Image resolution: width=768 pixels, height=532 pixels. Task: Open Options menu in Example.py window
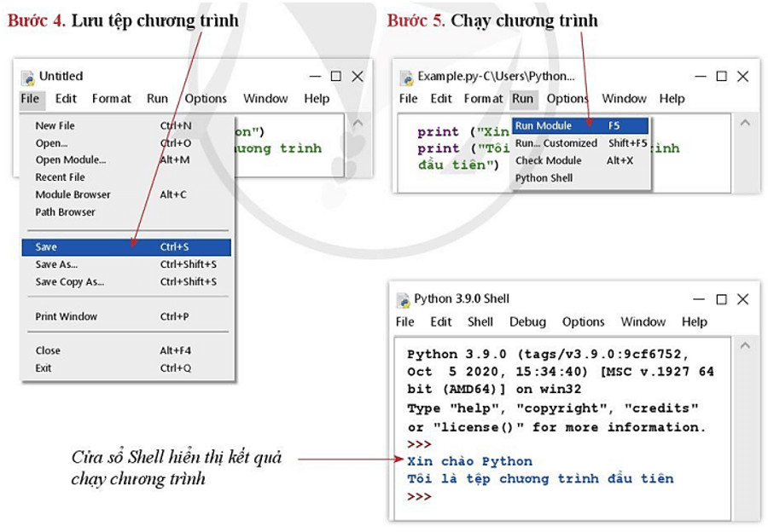[x=567, y=98]
